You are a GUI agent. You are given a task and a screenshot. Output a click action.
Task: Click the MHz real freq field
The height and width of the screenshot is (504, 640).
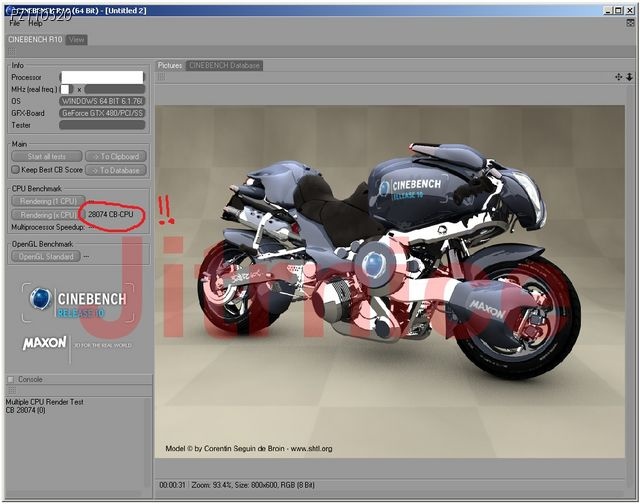66,89
